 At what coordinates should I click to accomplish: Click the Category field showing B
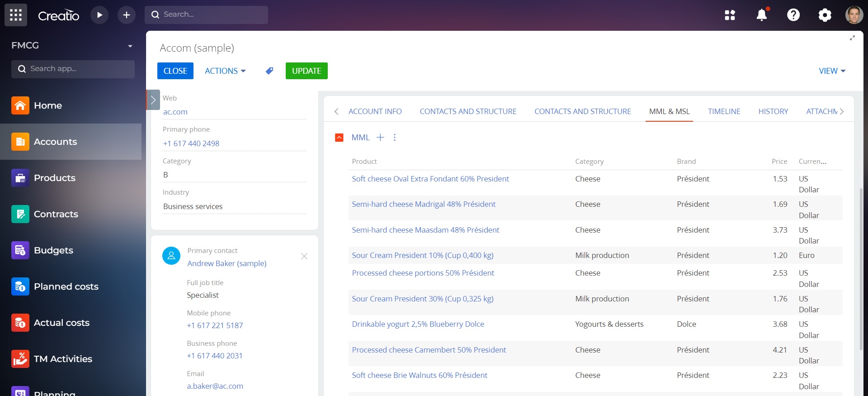pyautogui.click(x=235, y=175)
